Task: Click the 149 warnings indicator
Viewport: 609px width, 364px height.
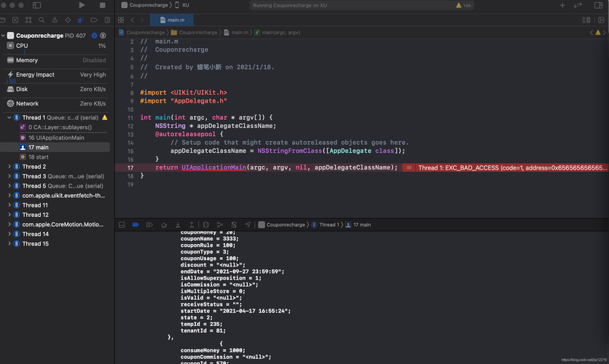Action: (x=463, y=5)
